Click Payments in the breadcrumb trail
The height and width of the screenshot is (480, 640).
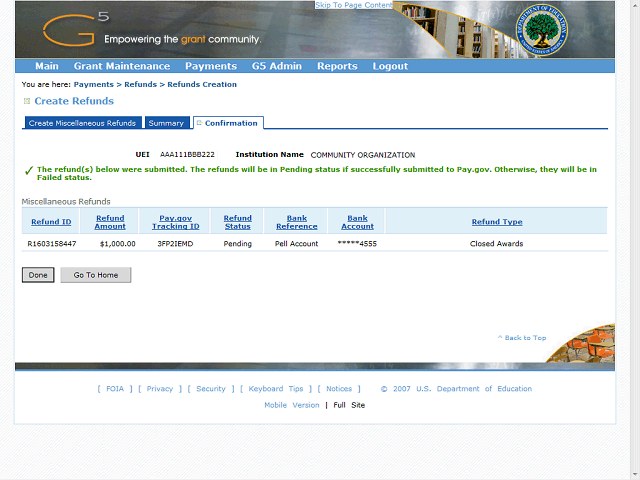(93, 84)
